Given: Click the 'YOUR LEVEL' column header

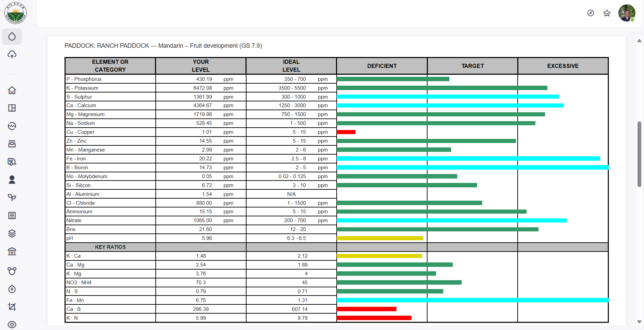Looking at the screenshot, I should 201,66.
